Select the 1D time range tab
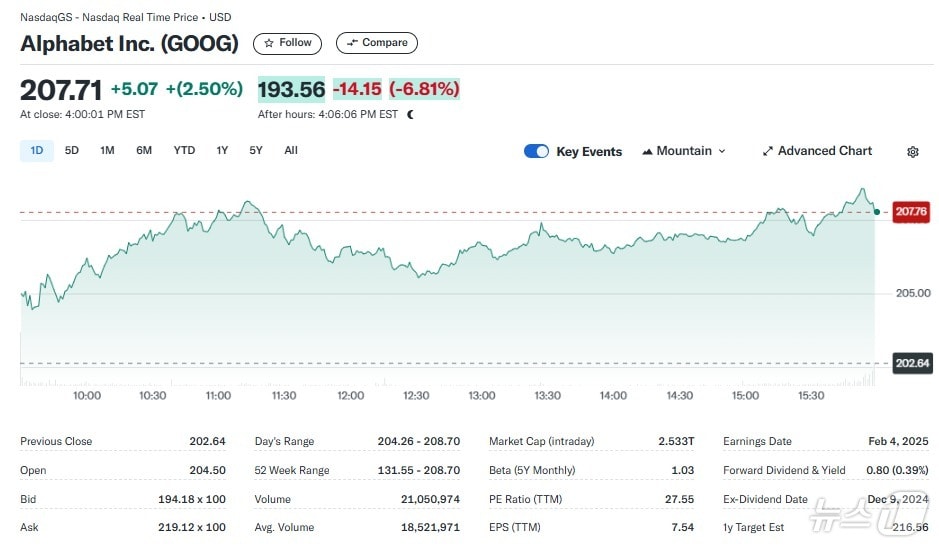The width and height of the screenshot is (939, 548). coord(37,151)
